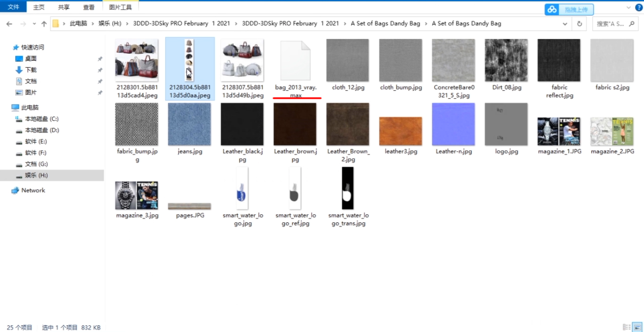Select Leather_brown.jpg file
Viewport: 644px width, 332px height.
(x=296, y=124)
